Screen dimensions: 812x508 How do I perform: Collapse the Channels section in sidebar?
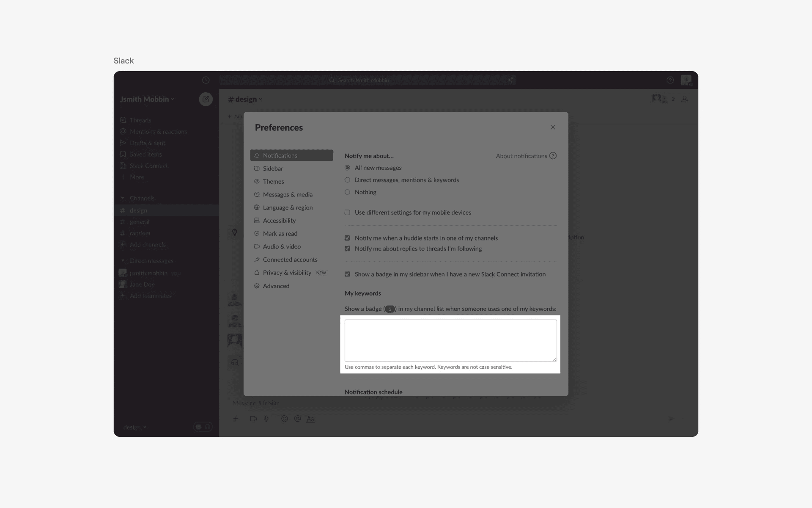click(123, 198)
